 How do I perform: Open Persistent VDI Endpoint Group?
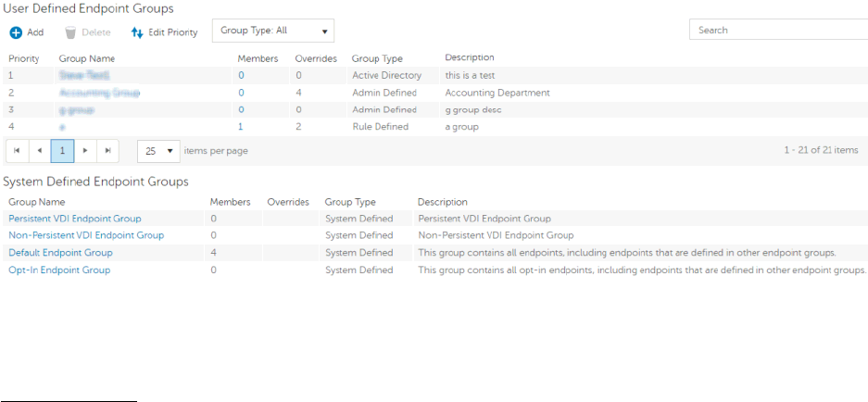coord(75,219)
